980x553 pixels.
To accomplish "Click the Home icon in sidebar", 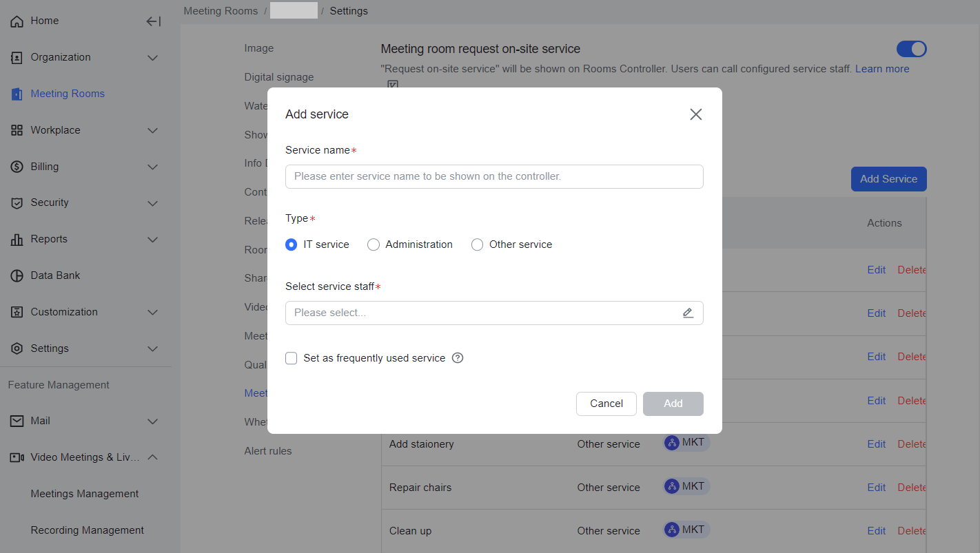I will [x=17, y=21].
